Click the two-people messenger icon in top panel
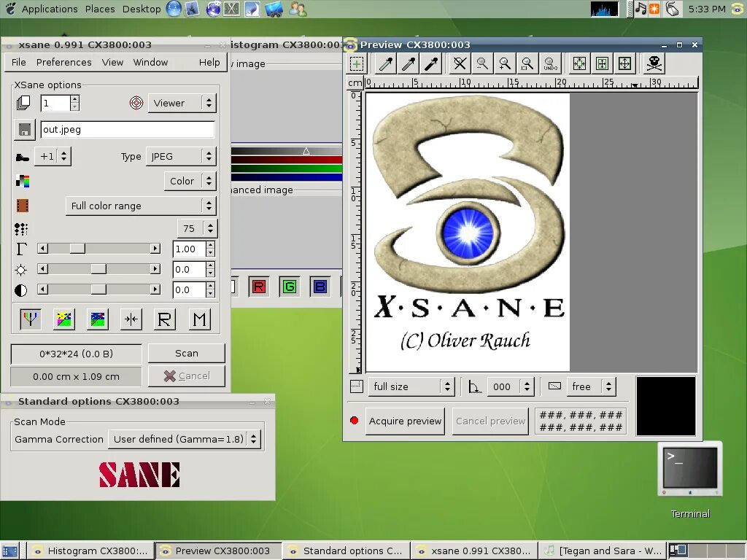This screenshot has width=747, height=560. pyautogui.click(x=298, y=9)
